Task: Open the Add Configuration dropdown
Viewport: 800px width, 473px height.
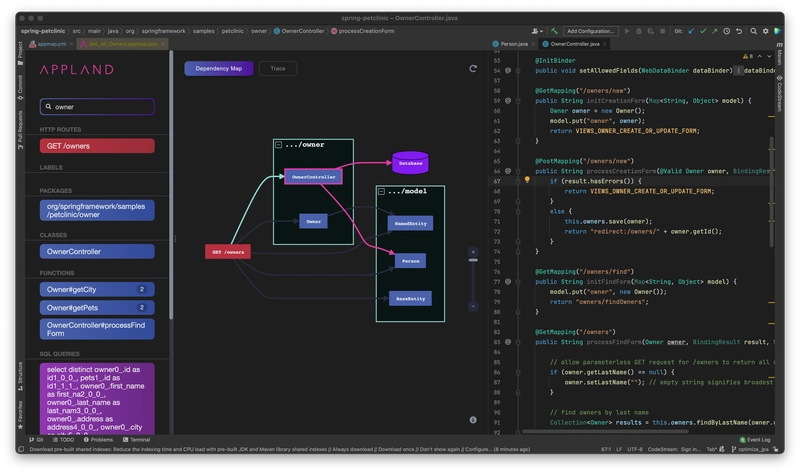Action: pyautogui.click(x=592, y=31)
